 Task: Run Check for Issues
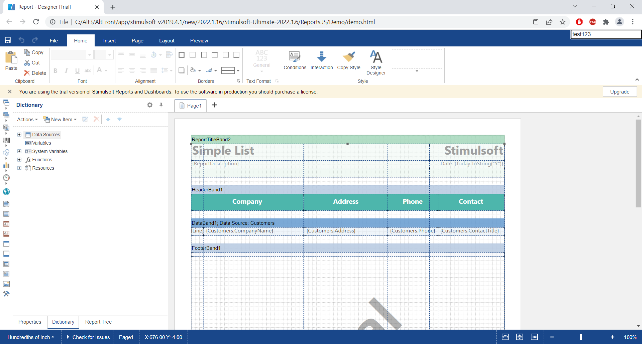point(88,337)
